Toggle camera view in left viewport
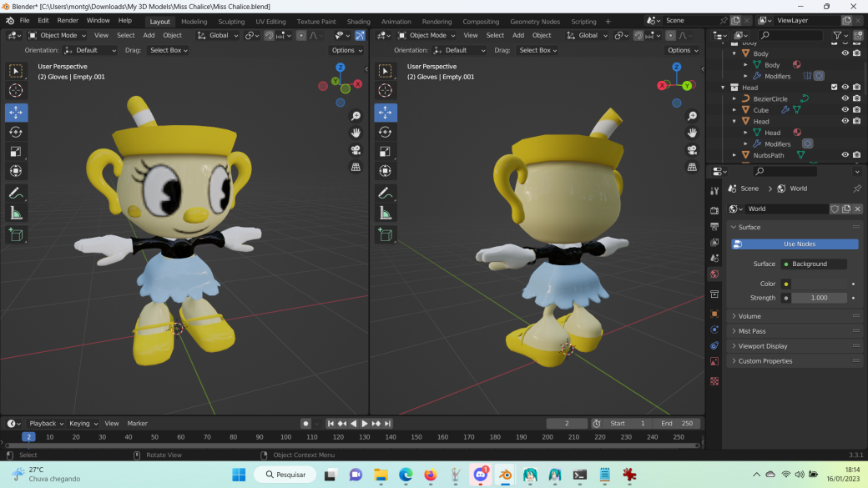 point(356,150)
